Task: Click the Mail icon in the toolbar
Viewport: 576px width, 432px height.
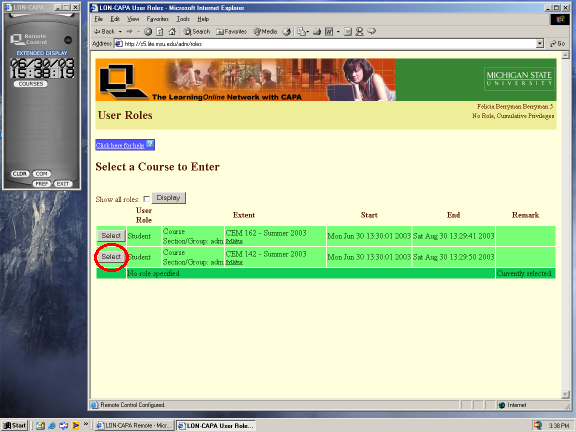Action: pyautogui.click(x=301, y=32)
